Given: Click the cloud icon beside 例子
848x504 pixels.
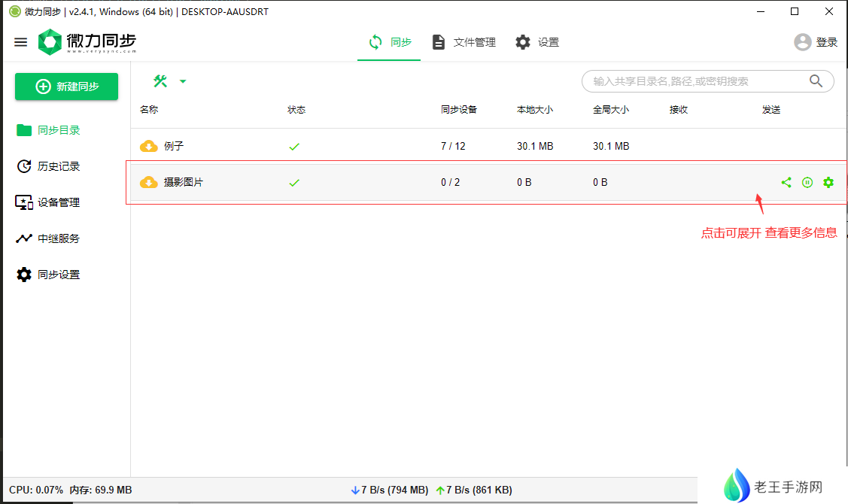Looking at the screenshot, I should (x=149, y=146).
